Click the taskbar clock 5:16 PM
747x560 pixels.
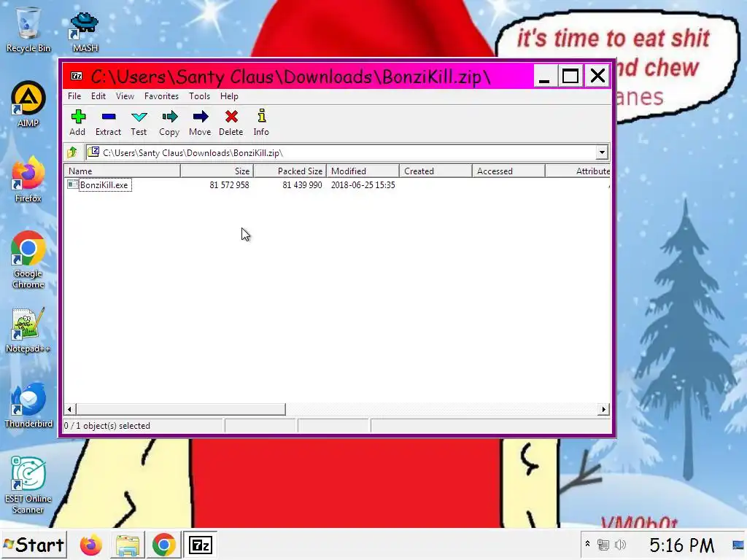pos(682,545)
